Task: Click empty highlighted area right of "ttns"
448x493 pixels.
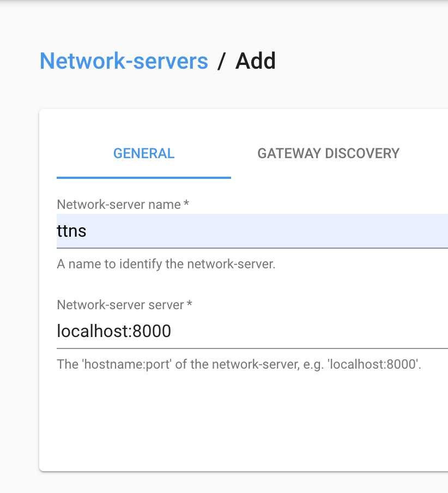Action: 273,231
